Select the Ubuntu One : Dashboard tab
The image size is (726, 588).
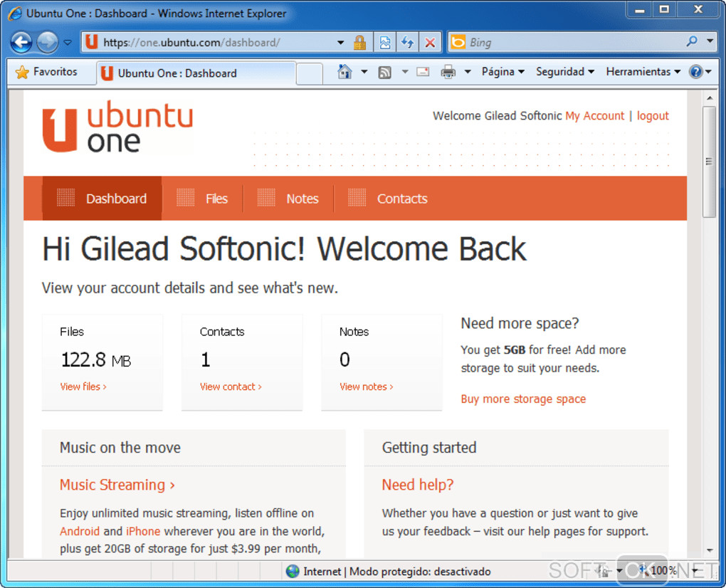tap(196, 73)
